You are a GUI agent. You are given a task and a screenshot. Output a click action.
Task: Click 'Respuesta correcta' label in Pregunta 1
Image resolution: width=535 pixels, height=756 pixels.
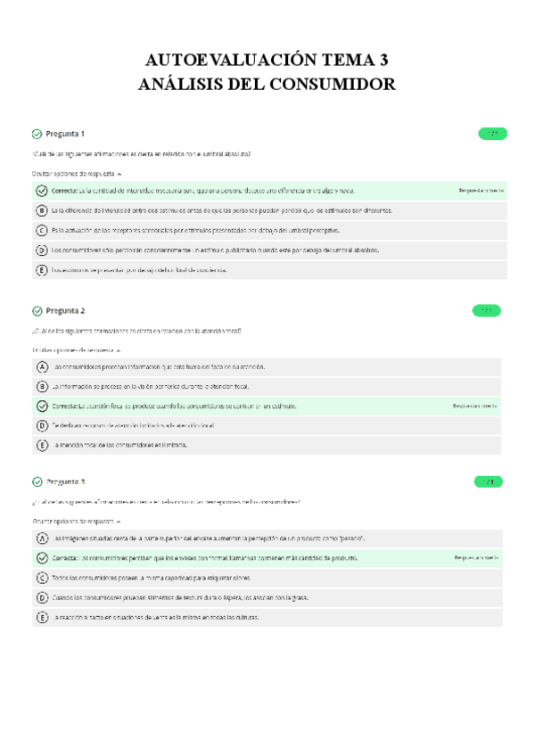(481, 191)
